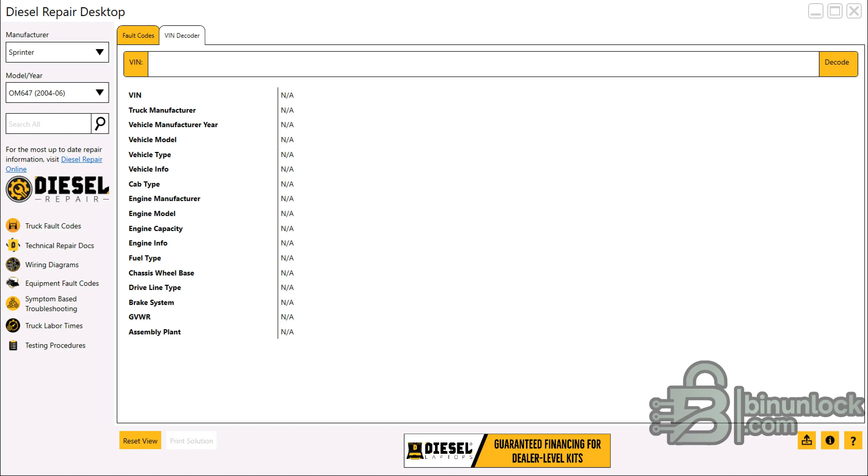Open Truck Fault Codes icon

pyautogui.click(x=13, y=226)
